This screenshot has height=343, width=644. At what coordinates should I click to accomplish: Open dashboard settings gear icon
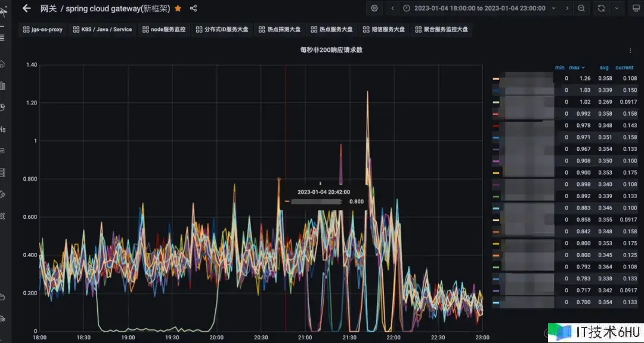374,8
